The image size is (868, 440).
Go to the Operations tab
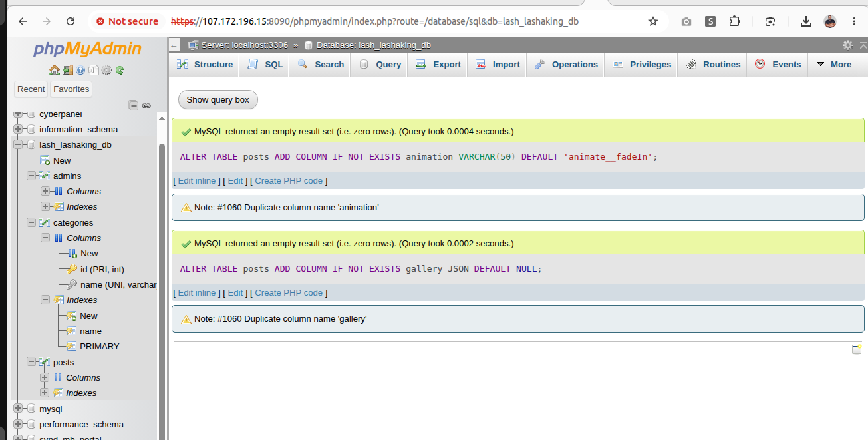(x=566, y=65)
